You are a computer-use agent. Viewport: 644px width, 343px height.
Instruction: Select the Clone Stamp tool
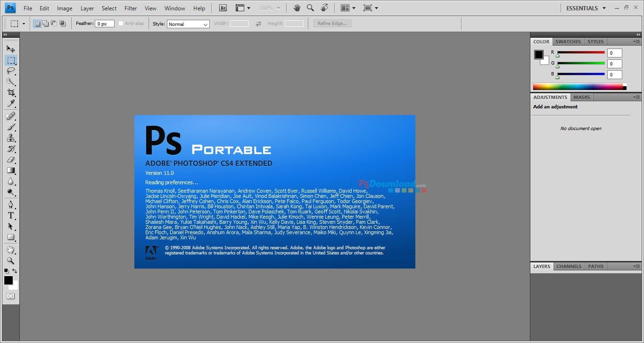10,138
